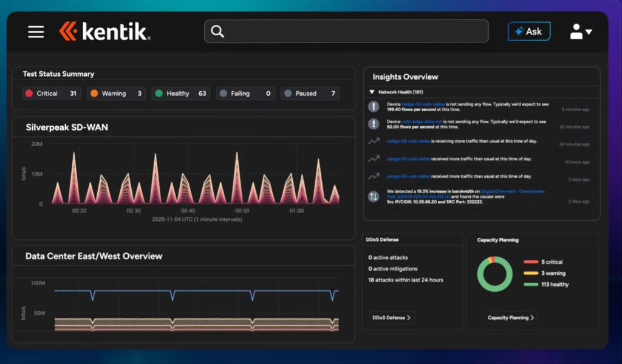Click the alert icon for the 6 minutes ago insight
This screenshot has width=622, height=364.
tap(374, 107)
